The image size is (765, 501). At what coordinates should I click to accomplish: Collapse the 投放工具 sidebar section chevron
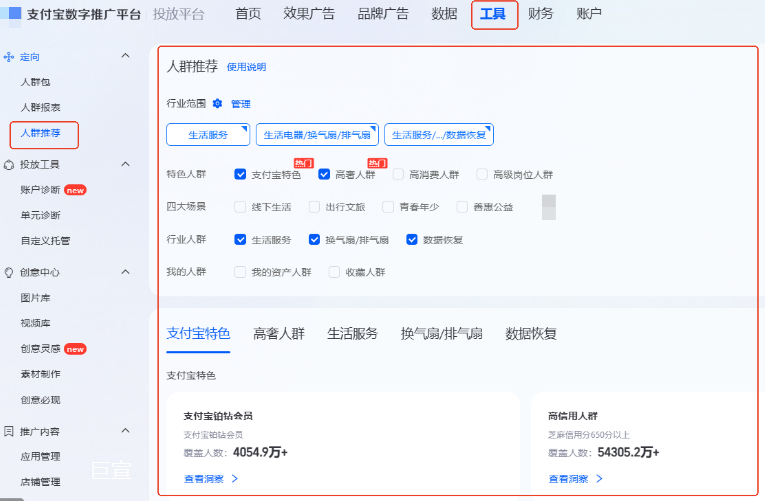click(125, 164)
